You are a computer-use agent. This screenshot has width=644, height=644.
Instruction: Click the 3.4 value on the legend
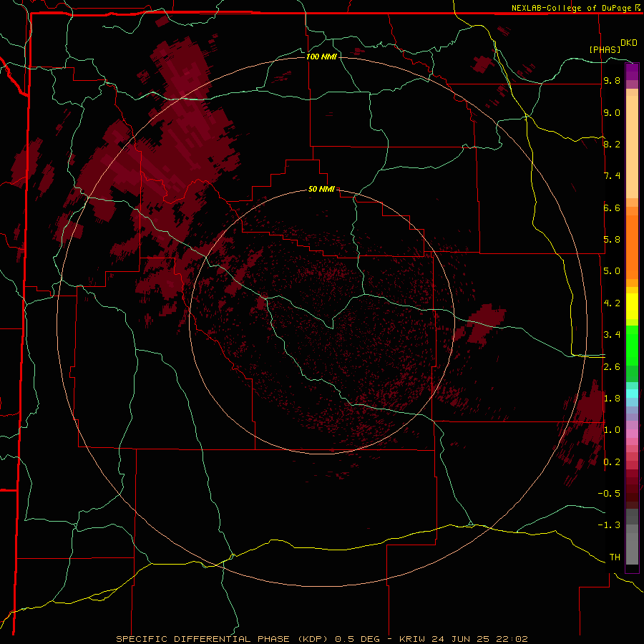(x=612, y=335)
